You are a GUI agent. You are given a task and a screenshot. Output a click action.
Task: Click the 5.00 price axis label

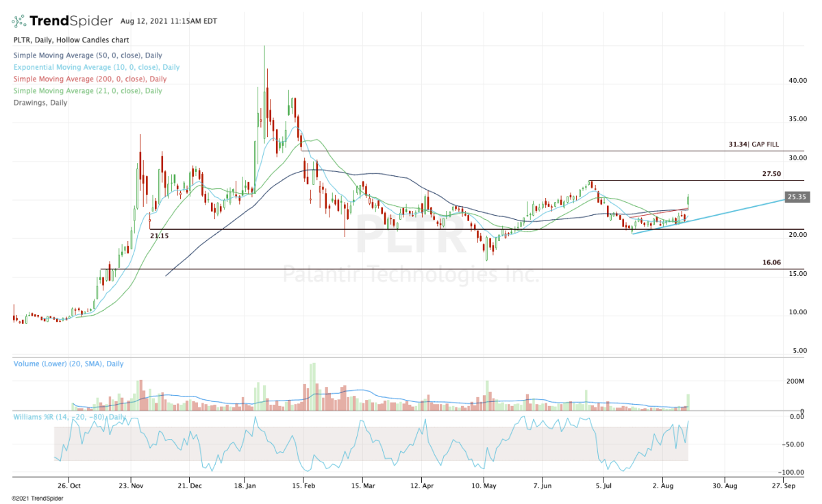coord(799,351)
